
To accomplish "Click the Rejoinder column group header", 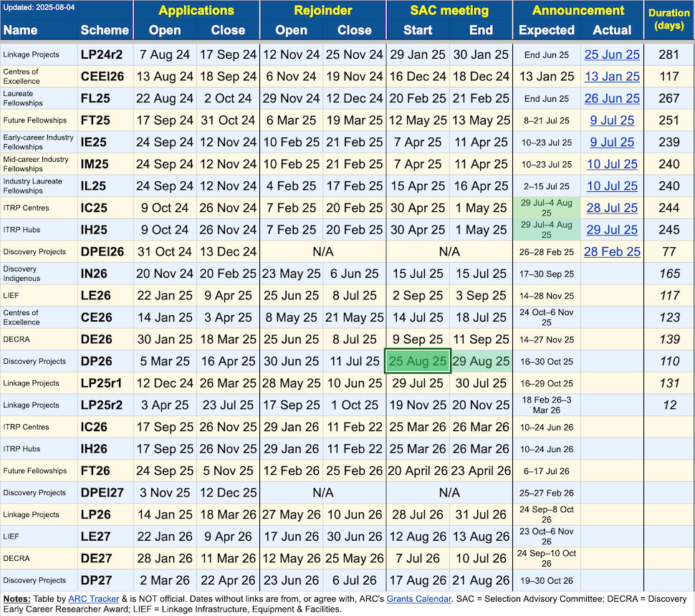I will coord(322,11).
